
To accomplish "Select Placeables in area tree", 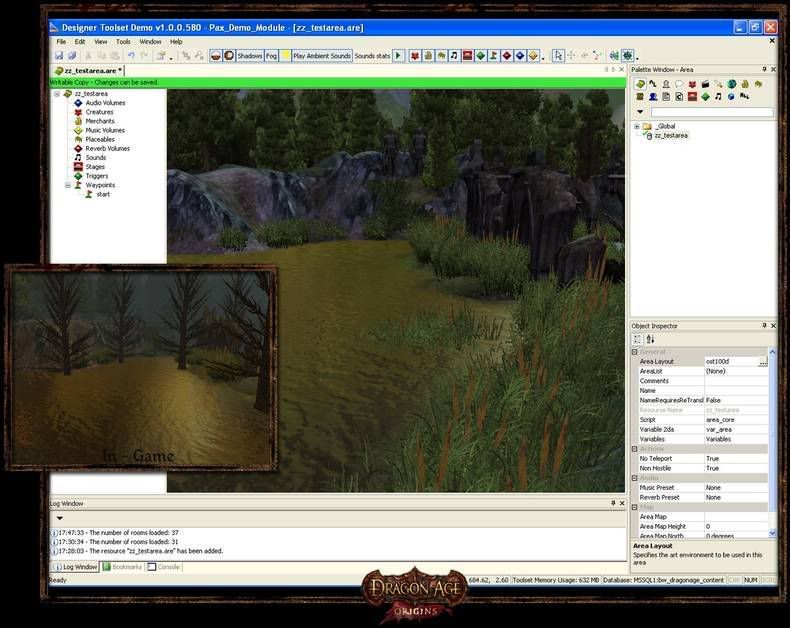I will point(100,139).
